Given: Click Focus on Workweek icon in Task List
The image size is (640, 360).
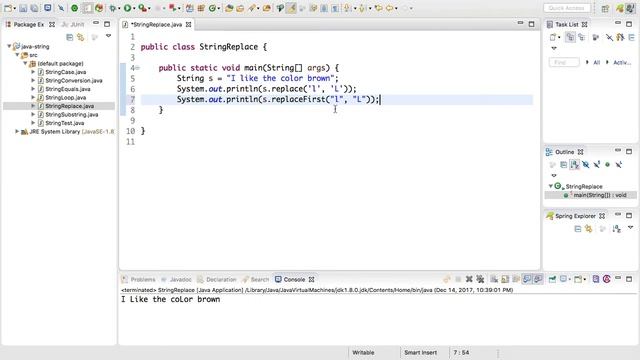Looking at the screenshot, I should coord(596,37).
